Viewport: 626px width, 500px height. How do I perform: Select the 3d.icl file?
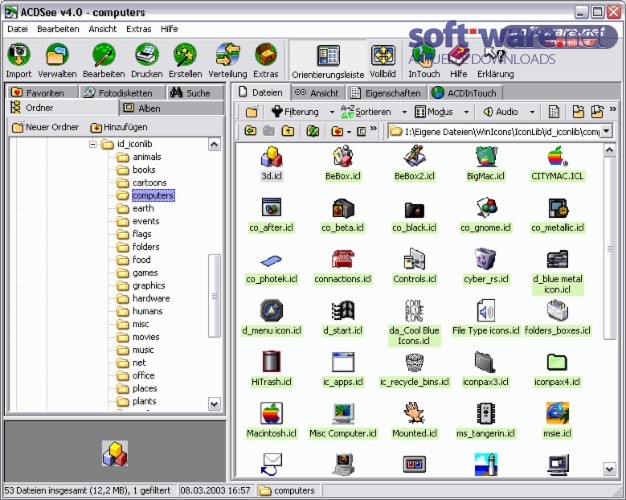(271, 165)
